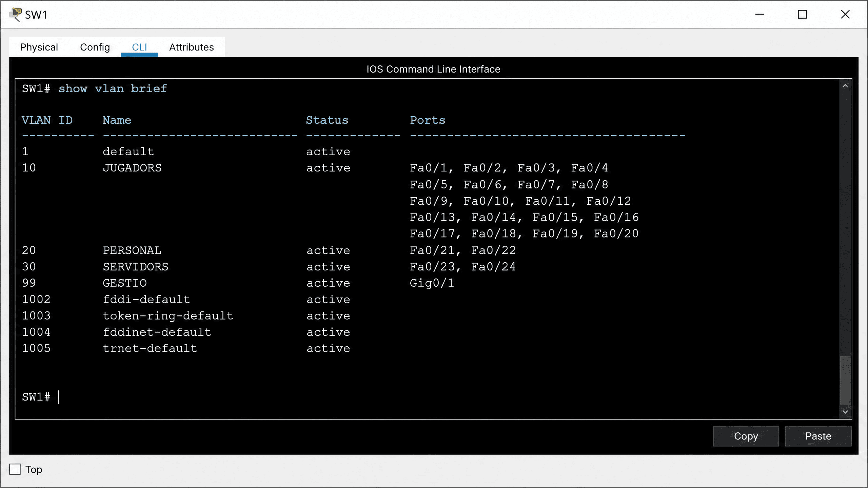Click the terminal scrollbar up arrow
The width and height of the screenshot is (868, 488).
tap(845, 86)
